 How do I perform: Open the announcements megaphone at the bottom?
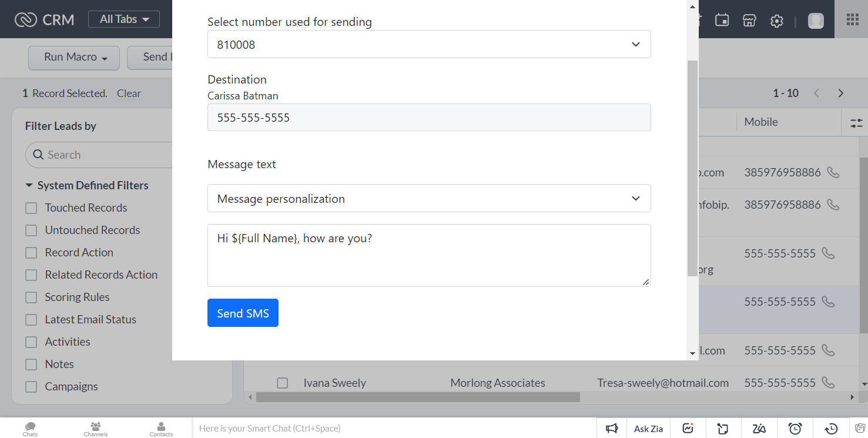(612, 428)
